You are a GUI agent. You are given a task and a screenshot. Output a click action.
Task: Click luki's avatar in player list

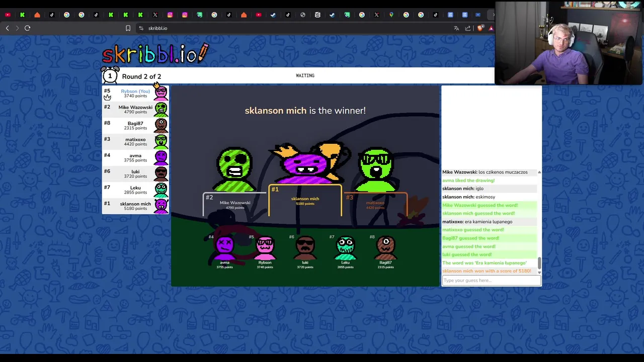[161, 173]
